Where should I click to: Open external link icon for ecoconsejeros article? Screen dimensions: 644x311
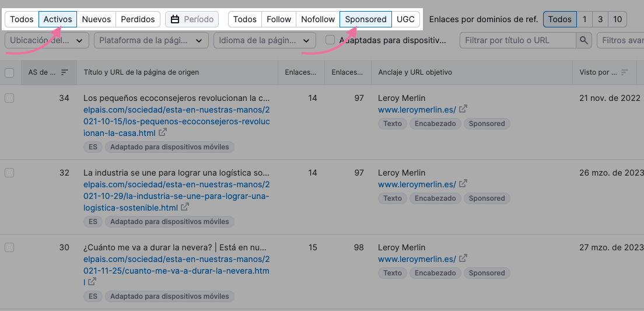pyautogui.click(x=163, y=132)
